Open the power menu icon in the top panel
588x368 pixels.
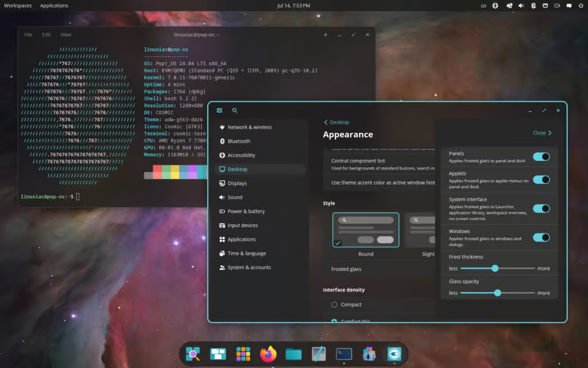581,6
